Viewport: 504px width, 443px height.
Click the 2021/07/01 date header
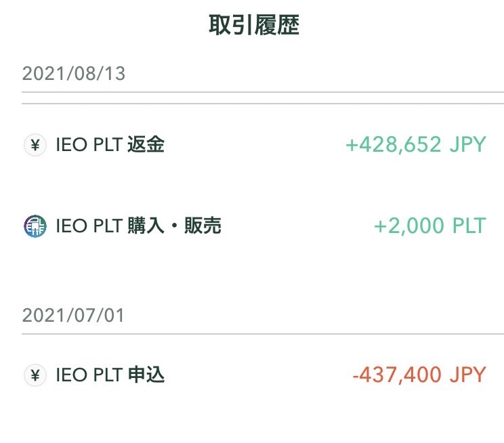point(73,316)
